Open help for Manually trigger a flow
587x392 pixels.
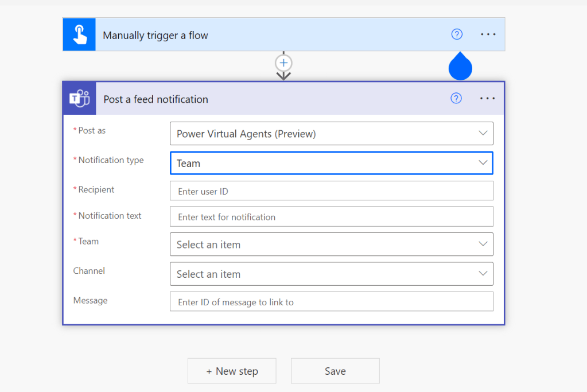point(457,34)
